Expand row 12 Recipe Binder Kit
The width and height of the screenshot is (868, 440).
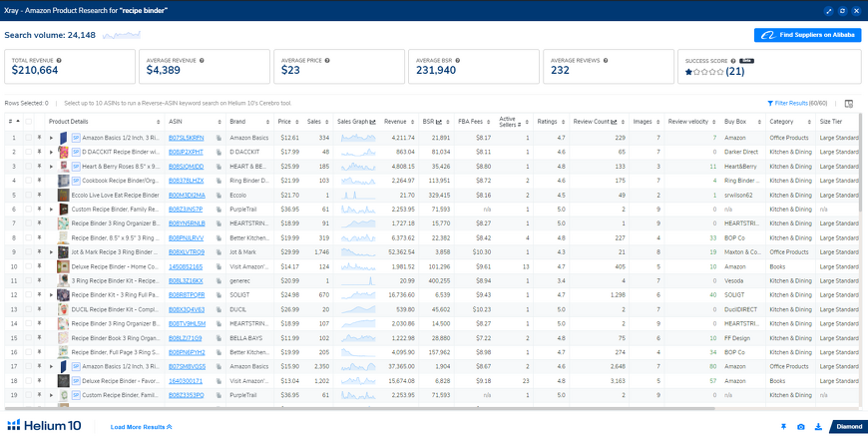[52, 295]
